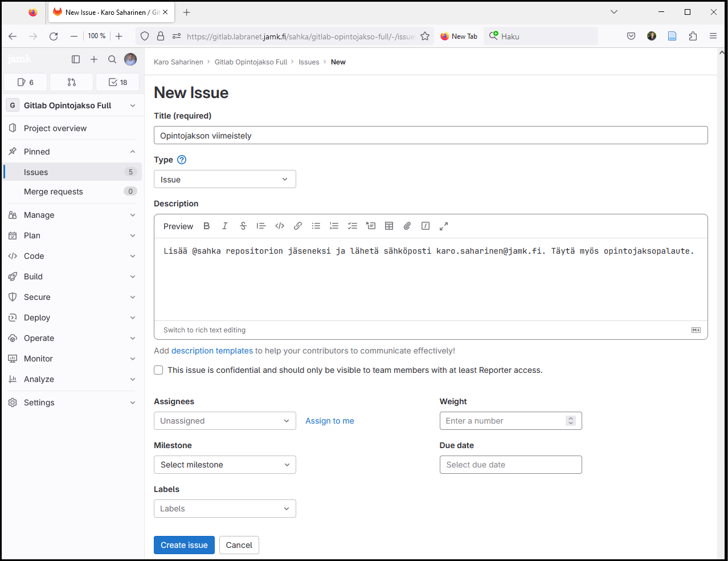Open the Type dropdown showing Issue
This screenshot has height=561, width=728.
[x=224, y=180]
